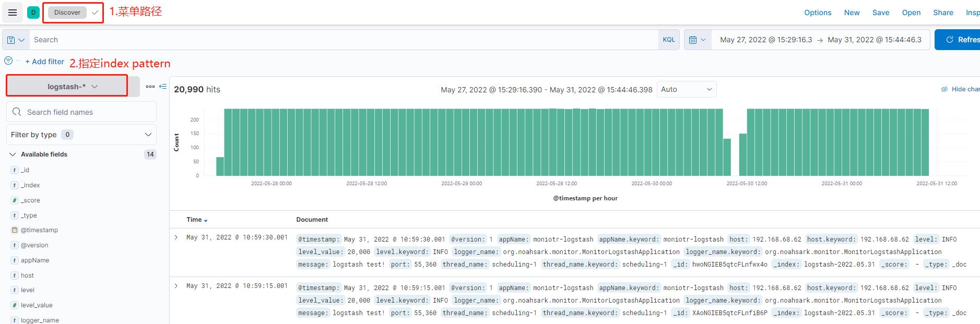Click the string type icon beside appName
The width and height of the screenshot is (980, 324).
[15, 260]
